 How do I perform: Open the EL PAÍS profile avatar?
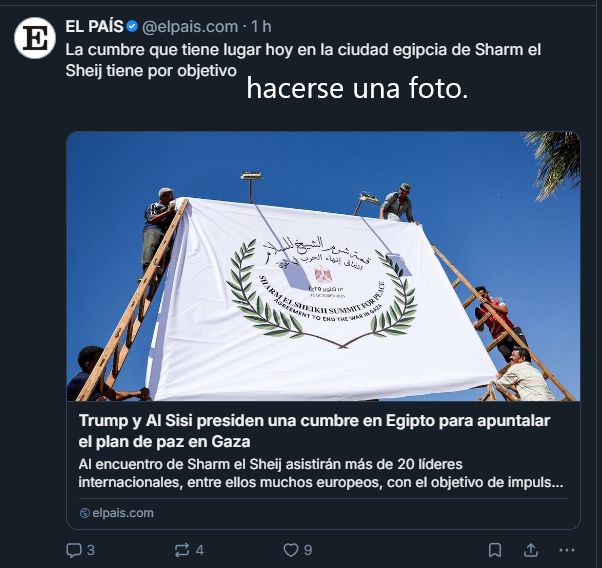click(35, 38)
